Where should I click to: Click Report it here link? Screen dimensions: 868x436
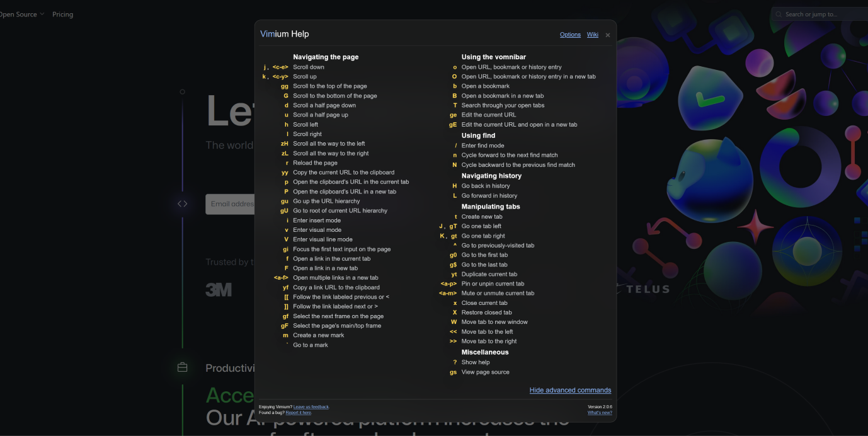click(x=299, y=413)
